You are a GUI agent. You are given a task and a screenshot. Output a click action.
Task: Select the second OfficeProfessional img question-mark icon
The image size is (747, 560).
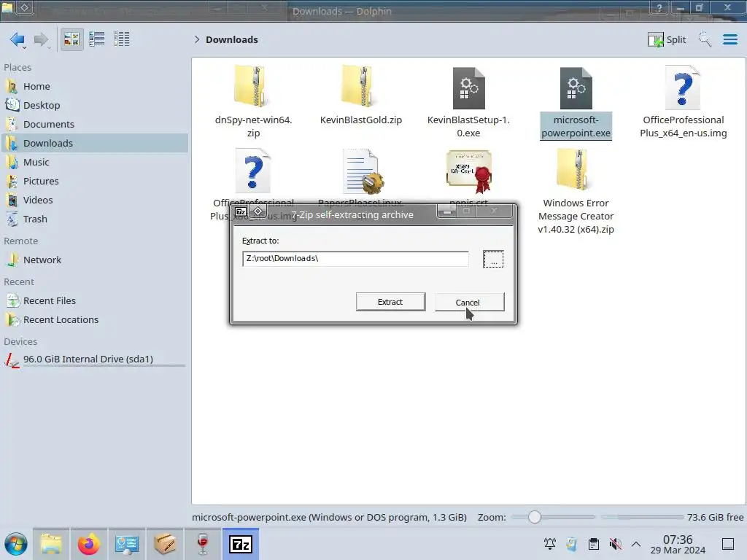pos(253,171)
